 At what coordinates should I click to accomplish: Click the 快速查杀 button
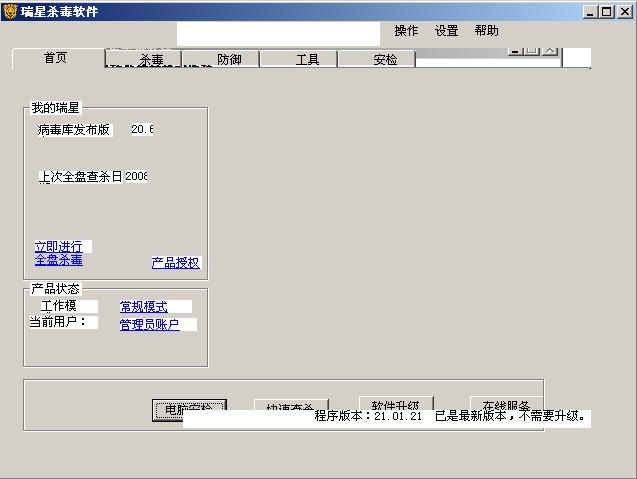(x=291, y=405)
